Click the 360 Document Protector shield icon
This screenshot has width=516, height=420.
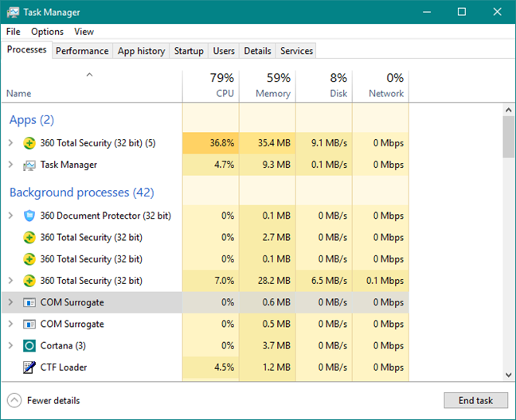(x=29, y=216)
